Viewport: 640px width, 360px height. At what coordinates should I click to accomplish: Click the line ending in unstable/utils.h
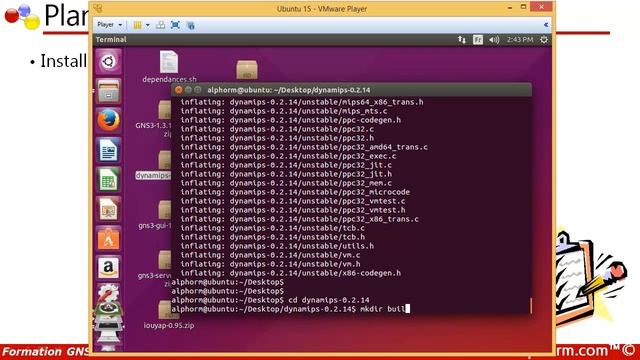277,246
